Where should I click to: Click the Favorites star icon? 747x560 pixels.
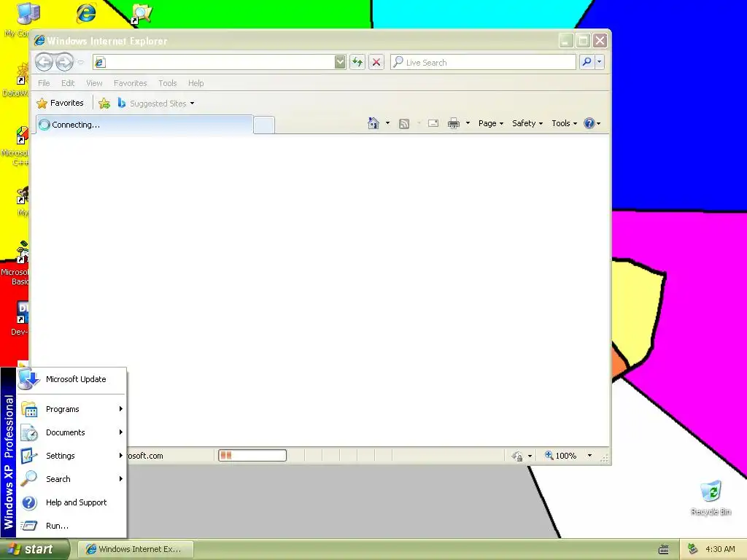(42, 104)
